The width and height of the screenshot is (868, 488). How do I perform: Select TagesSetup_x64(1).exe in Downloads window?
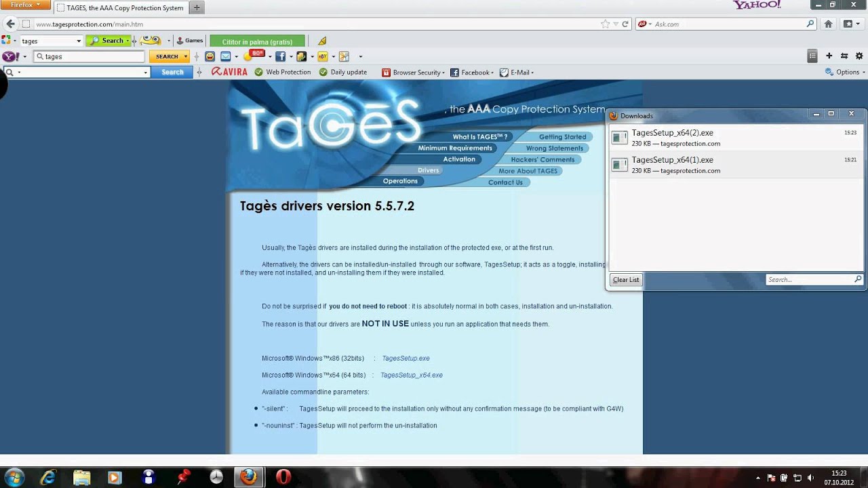click(734, 165)
